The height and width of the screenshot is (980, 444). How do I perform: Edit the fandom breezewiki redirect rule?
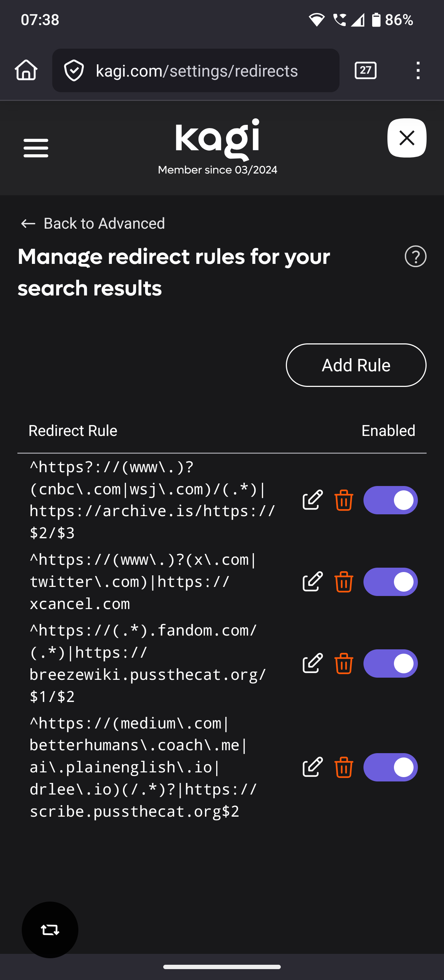pyautogui.click(x=312, y=663)
